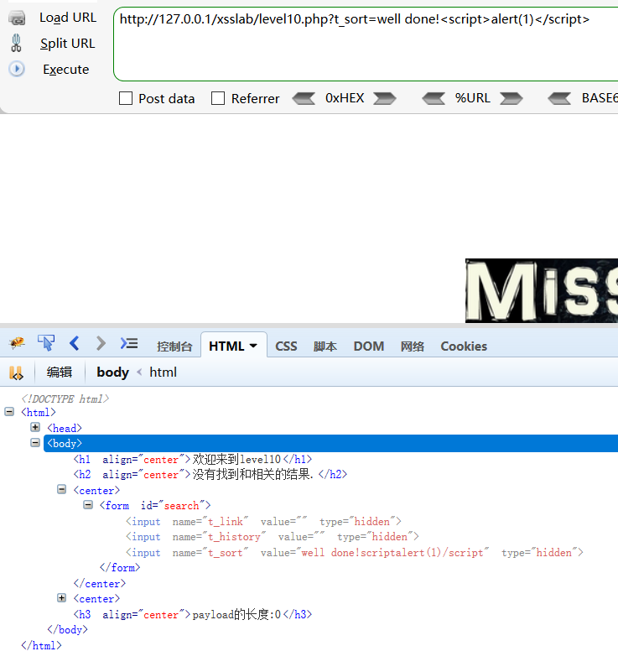Select the highlighted body tag row
618x672 pixels.
(330, 443)
